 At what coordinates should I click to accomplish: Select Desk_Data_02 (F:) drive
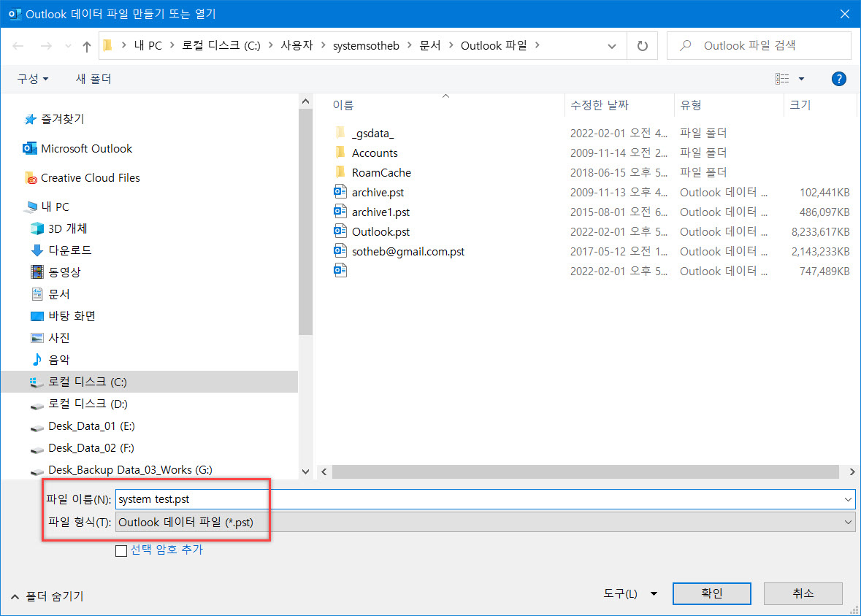click(91, 448)
